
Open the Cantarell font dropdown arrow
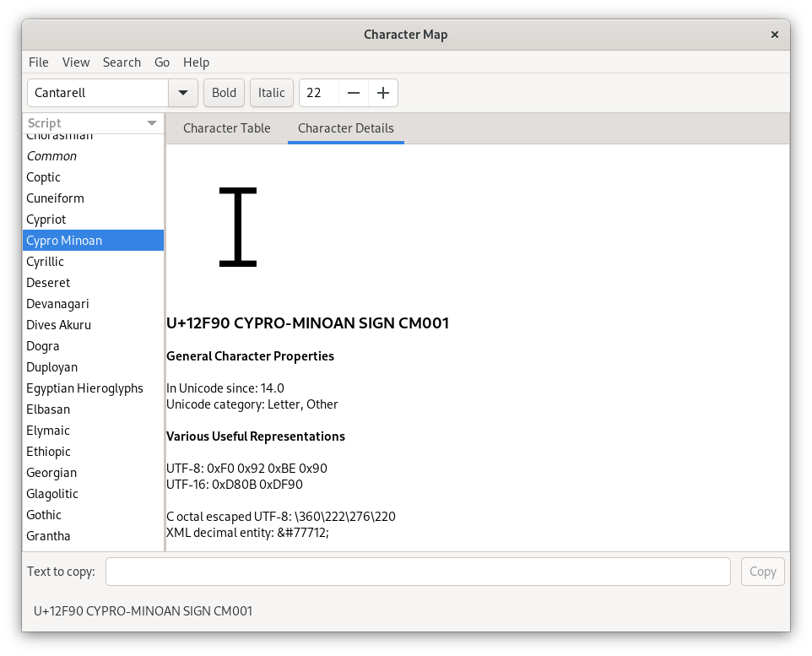coord(183,93)
